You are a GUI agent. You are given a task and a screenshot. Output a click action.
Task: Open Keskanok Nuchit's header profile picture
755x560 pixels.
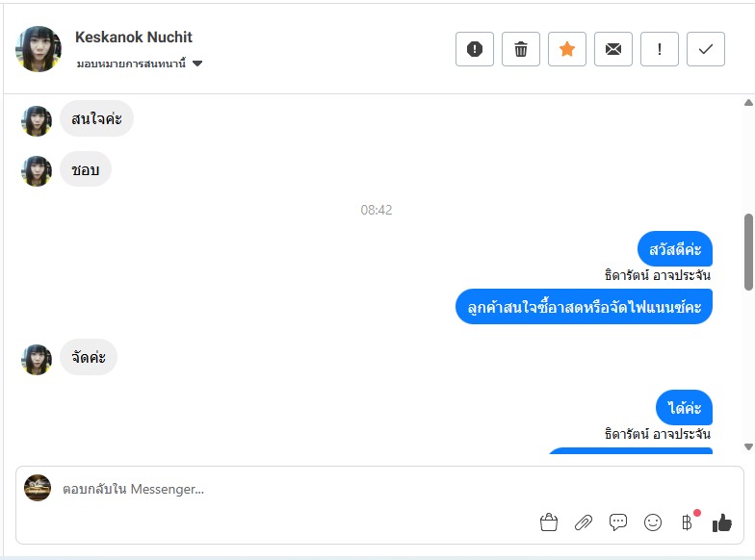point(39,49)
